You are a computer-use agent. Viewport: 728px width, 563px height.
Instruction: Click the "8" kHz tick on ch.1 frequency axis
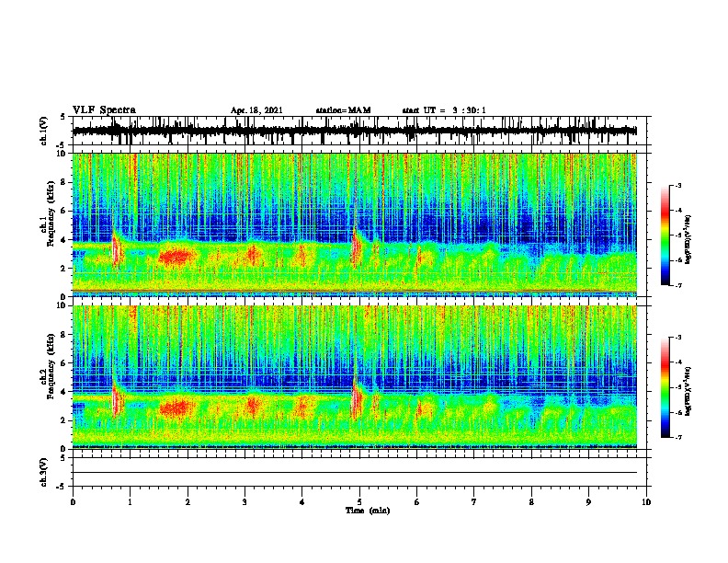[x=64, y=182]
